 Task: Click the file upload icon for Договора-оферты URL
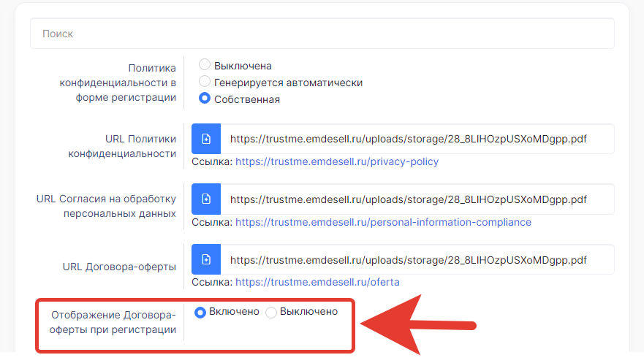point(206,260)
